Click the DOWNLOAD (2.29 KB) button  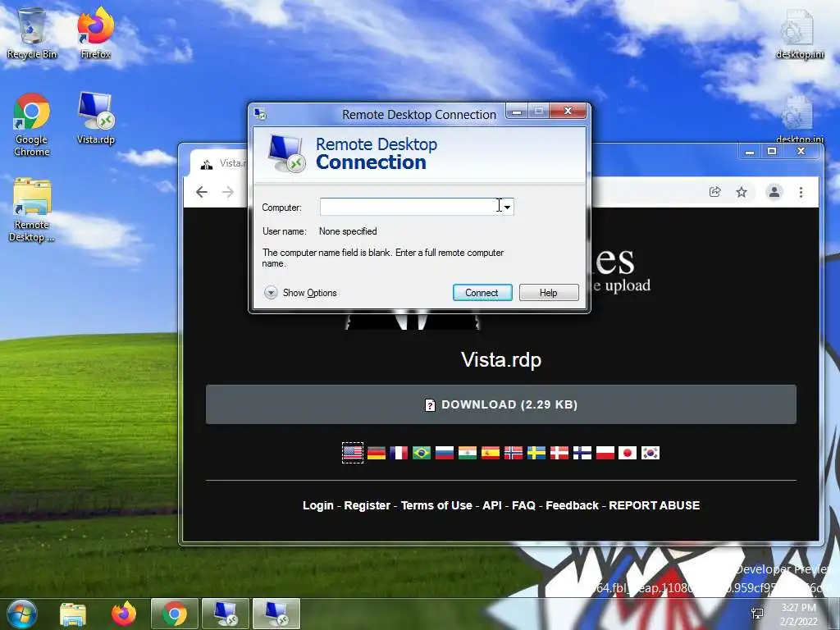[501, 404]
